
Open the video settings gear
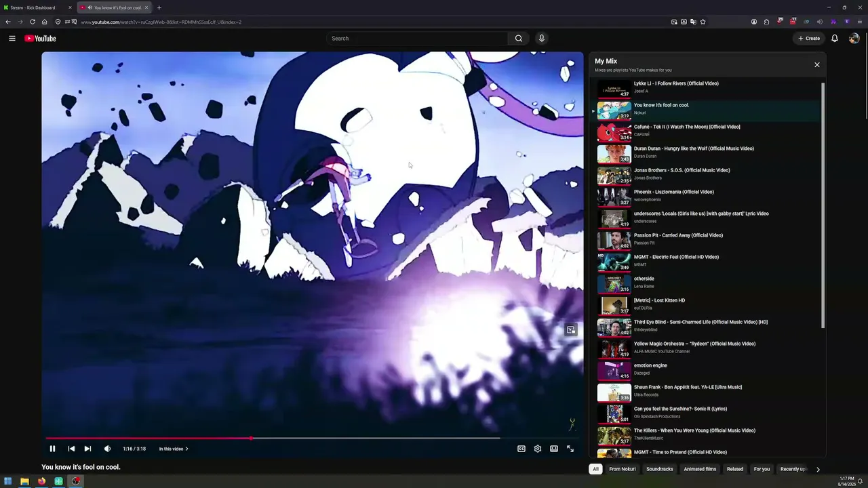538,449
